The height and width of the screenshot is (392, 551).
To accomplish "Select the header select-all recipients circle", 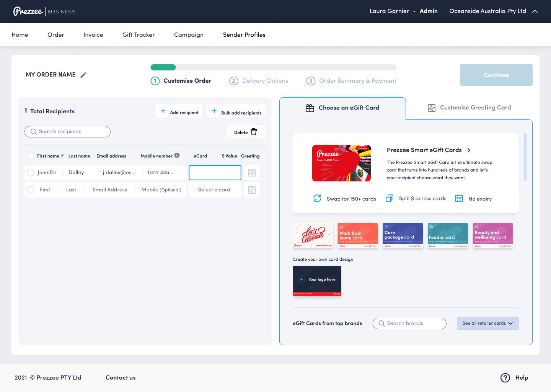I will coord(31,155).
